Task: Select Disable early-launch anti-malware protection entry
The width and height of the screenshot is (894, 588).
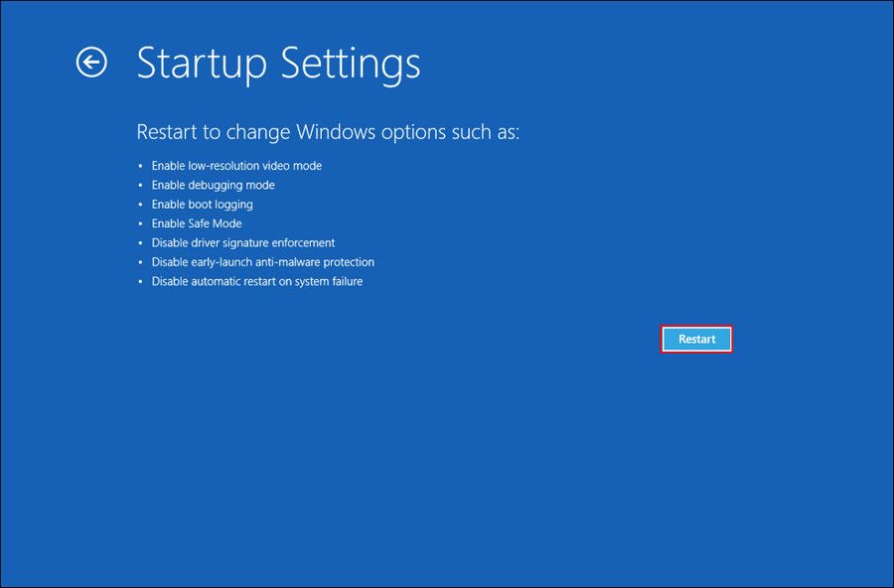Action: [263, 262]
